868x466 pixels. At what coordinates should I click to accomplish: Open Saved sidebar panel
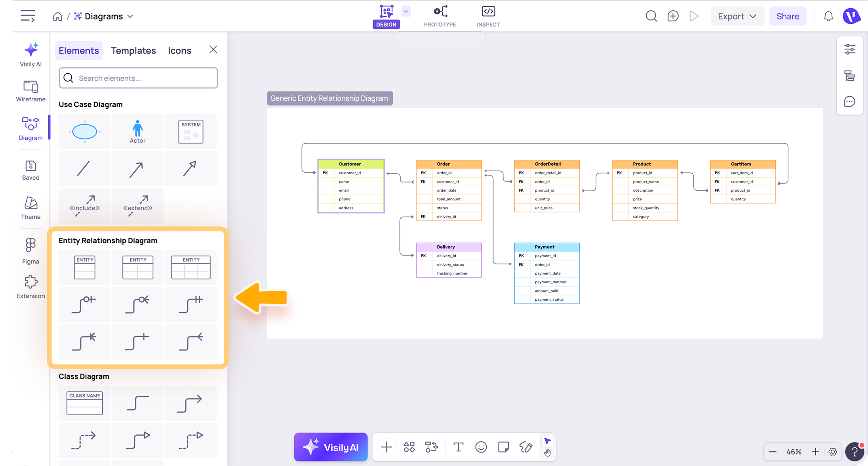click(30, 170)
